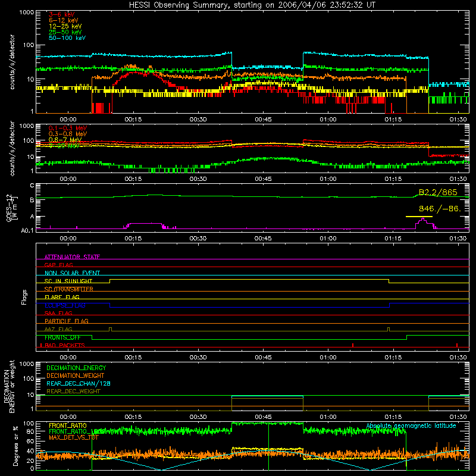Click the B2.2/865 flare annotation
The width and height of the screenshot is (476, 476).
[438, 192]
